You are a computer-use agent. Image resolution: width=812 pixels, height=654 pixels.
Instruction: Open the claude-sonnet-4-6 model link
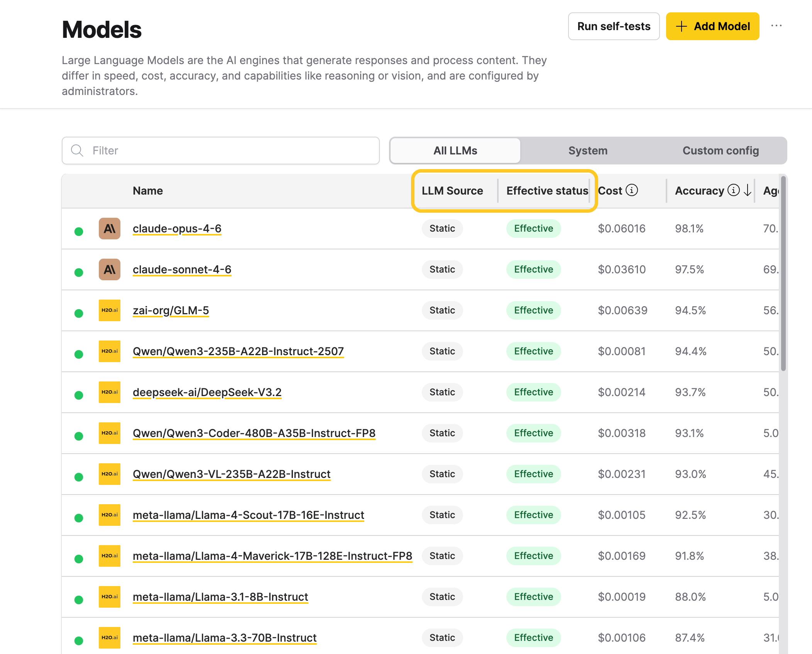point(182,269)
